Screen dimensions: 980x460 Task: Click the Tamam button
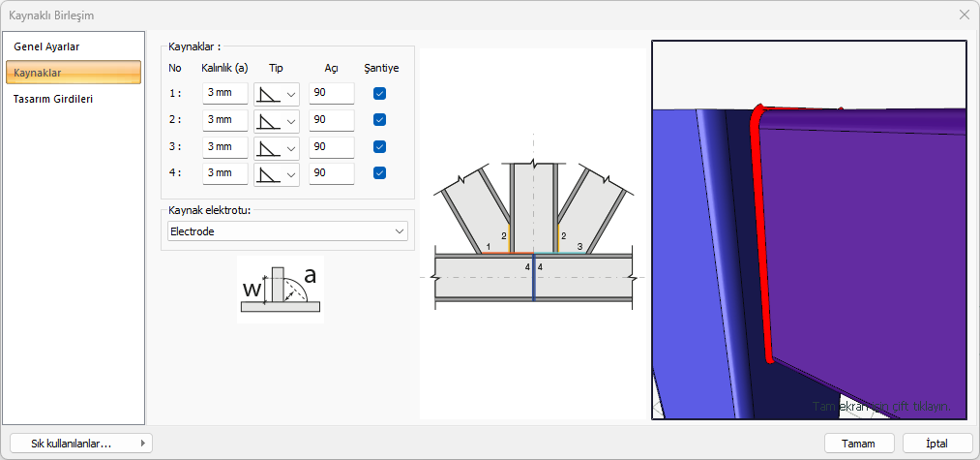click(x=859, y=444)
